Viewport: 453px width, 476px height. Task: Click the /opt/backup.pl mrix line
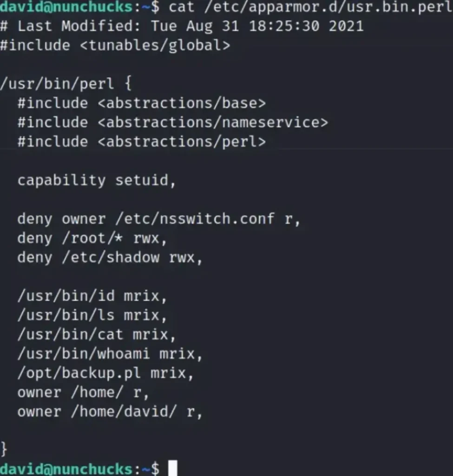[x=105, y=373]
